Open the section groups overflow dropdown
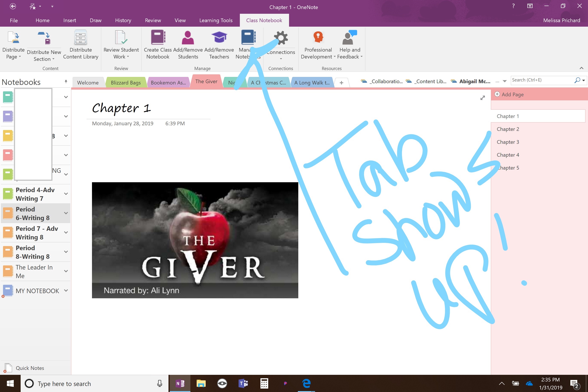 point(504,81)
